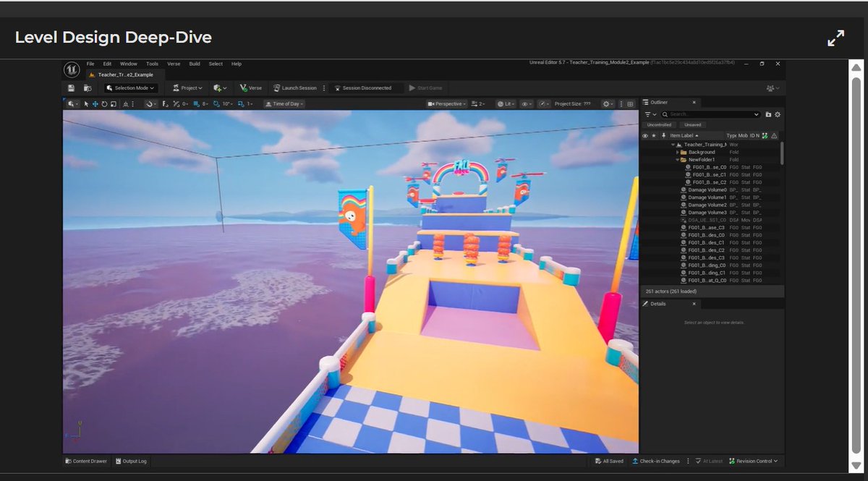Collapse the NewFolder1 folder in Outliner
The height and width of the screenshot is (481, 868).
[678, 160]
